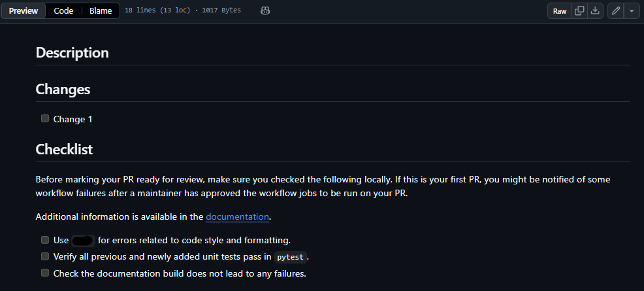Click the blacked-out redacted word after 'Use'
The width and height of the screenshot is (644, 291).
pyautogui.click(x=83, y=241)
